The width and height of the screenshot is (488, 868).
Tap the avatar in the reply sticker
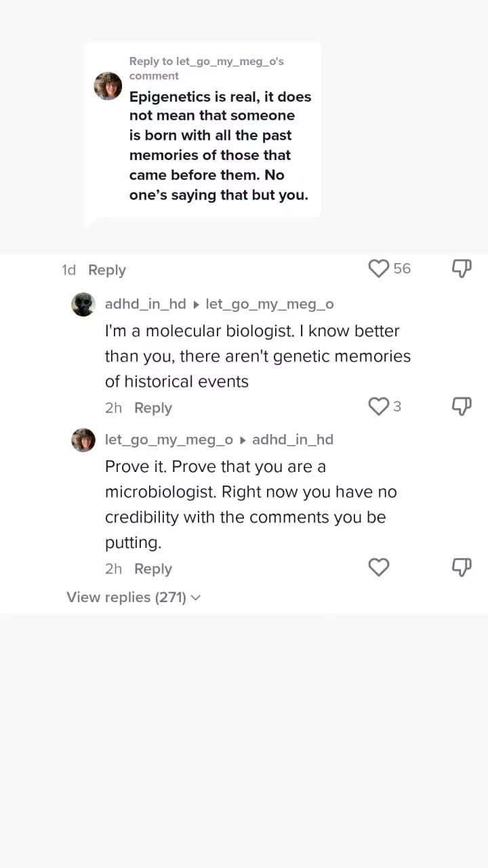click(108, 86)
